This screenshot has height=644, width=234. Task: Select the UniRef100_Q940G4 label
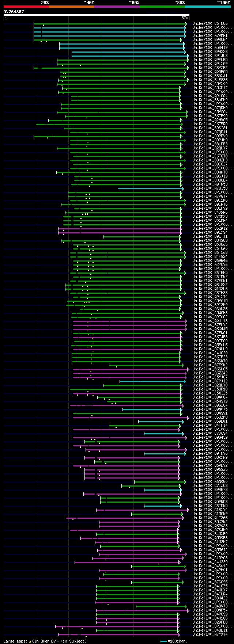(210, 397)
